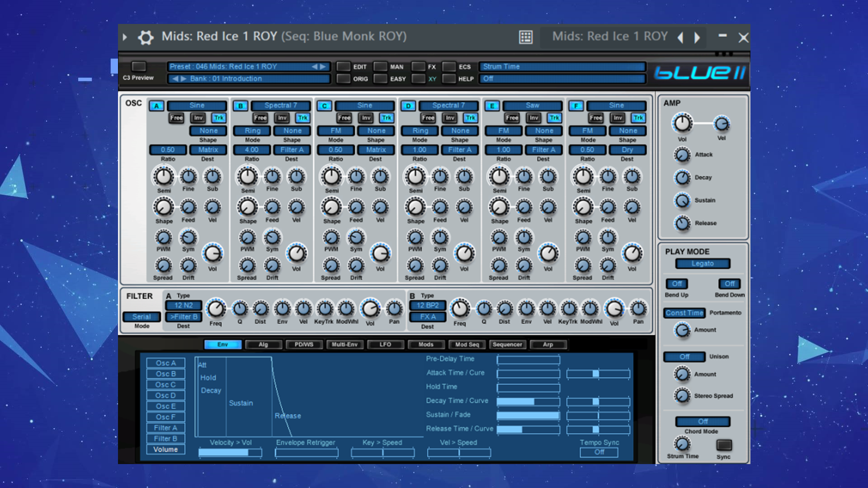Image resolution: width=868 pixels, height=488 pixels.
Task: Open the Preset 046 Mids Red Ice selector
Action: click(x=249, y=66)
